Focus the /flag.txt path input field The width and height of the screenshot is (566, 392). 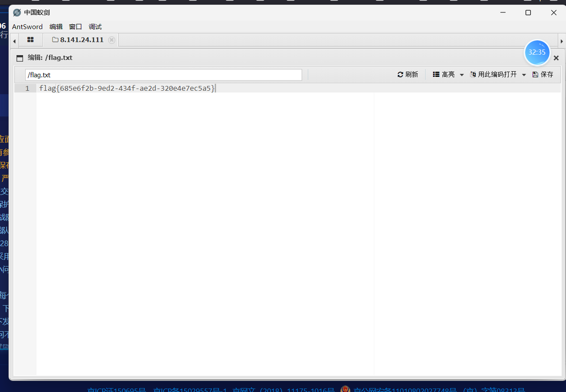click(x=164, y=75)
